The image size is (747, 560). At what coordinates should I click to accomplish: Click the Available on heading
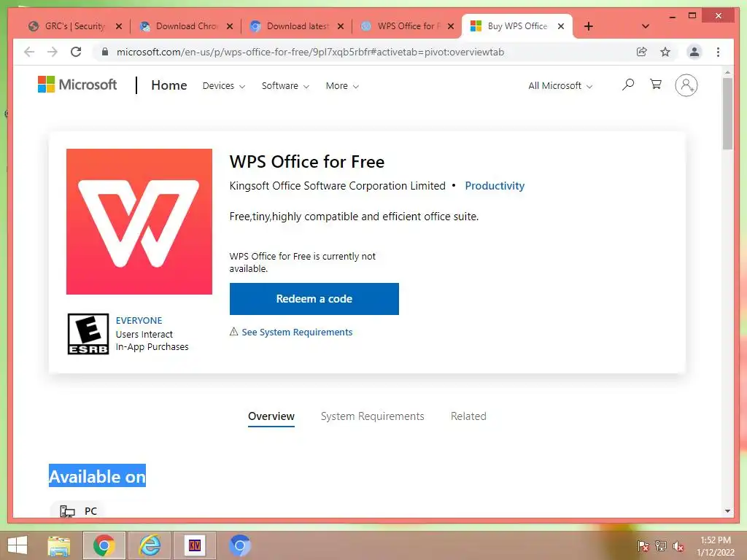tap(97, 476)
